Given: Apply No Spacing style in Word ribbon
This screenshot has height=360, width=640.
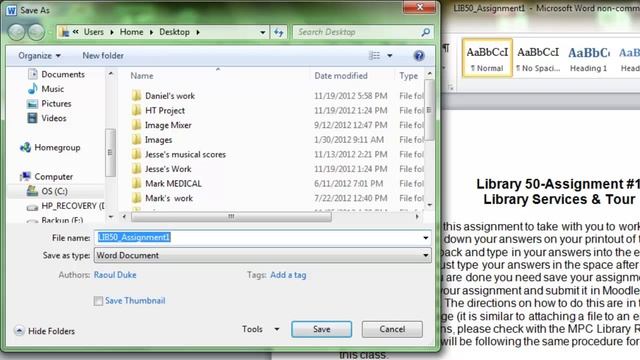Looking at the screenshot, I should click(538, 58).
